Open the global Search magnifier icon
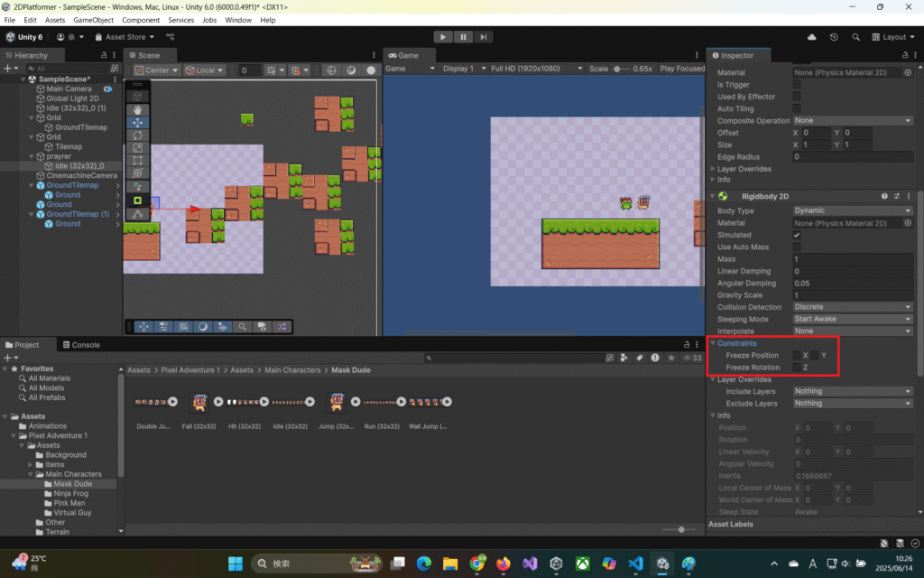This screenshot has width=924, height=578. [x=855, y=36]
